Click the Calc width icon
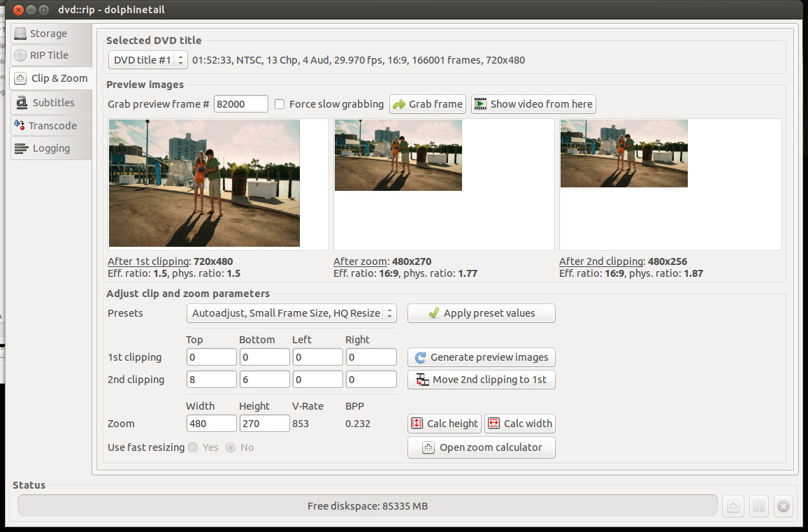 pyautogui.click(x=494, y=424)
